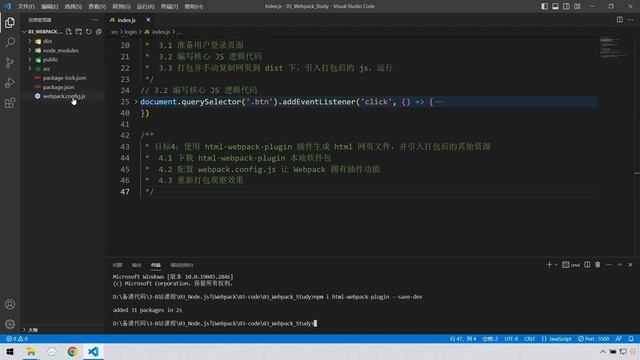Switch to the Output panel tab

(x=136, y=265)
